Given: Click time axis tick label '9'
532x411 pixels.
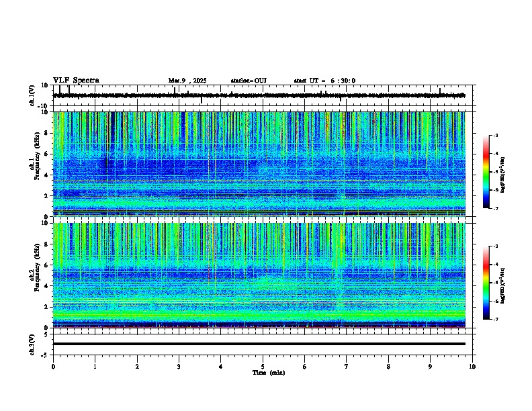Looking at the screenshot, I should click(x=430, y=367).
